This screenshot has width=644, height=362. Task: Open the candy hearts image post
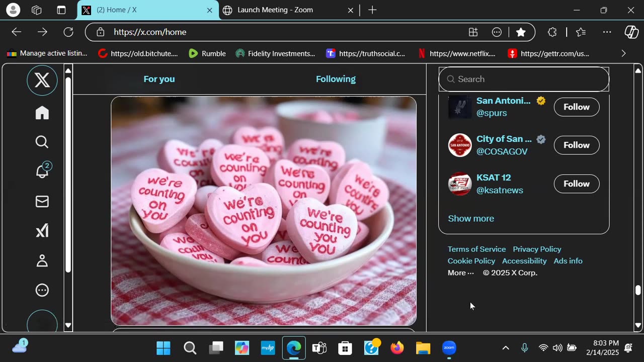pos(264,211)
